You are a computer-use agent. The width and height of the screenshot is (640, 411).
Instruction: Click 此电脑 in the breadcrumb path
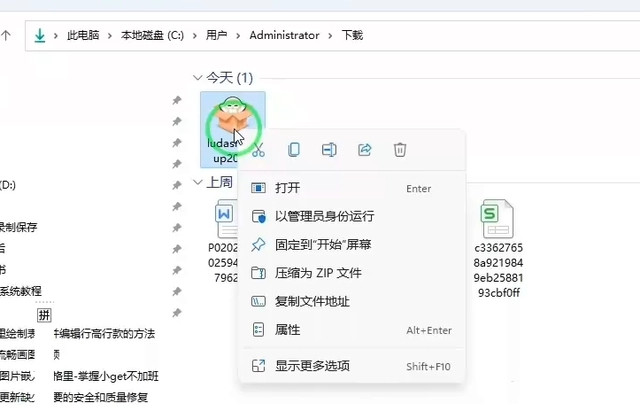(x=83, y=36)
